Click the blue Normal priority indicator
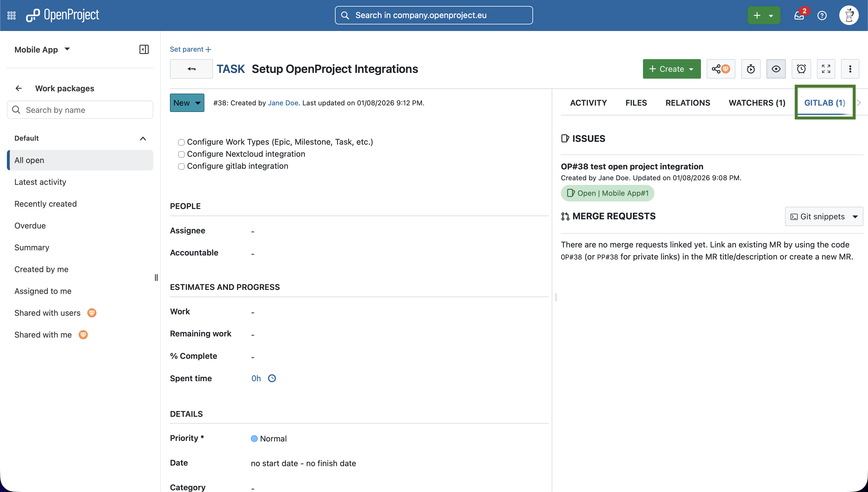The height and width of the screenshot is (492, 868). 254,439
